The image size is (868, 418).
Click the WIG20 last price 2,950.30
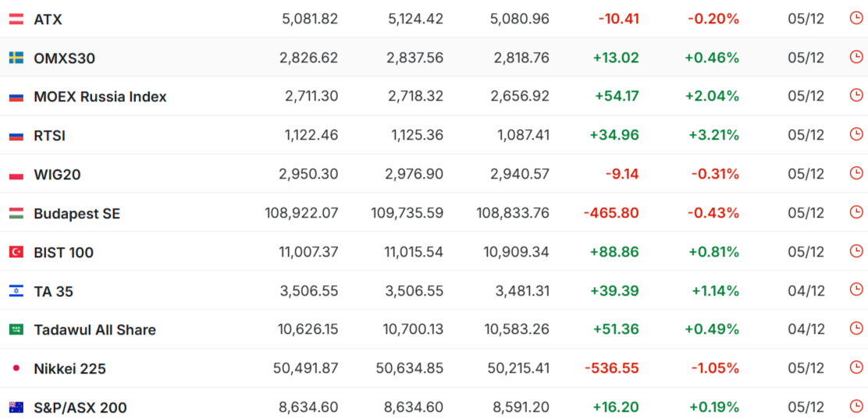click(308, 175)
